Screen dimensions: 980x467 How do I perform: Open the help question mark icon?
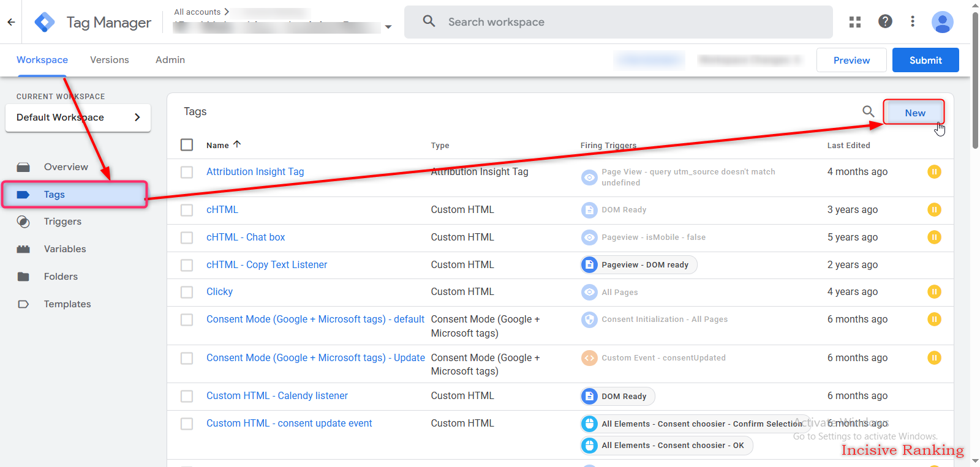click(885, 21)
